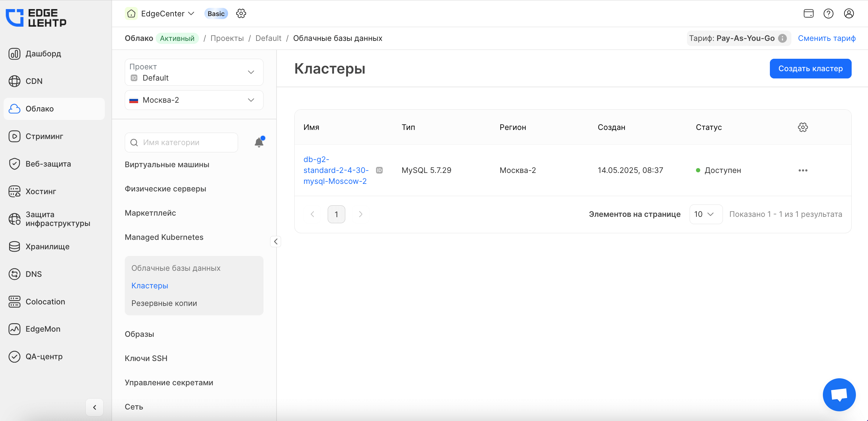The image size is (868, 421).
Task: Copy cluster ID via ID icon
Action: (x=379, y=170)
